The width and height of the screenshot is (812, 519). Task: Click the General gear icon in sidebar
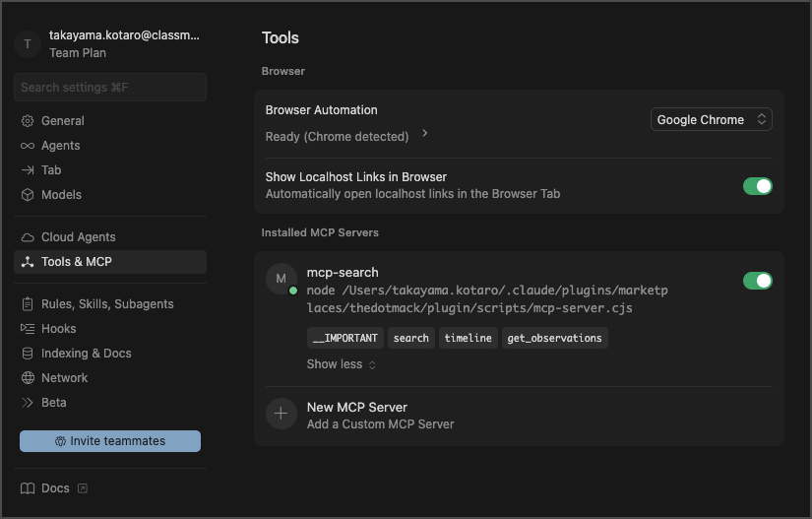point(28,121)
